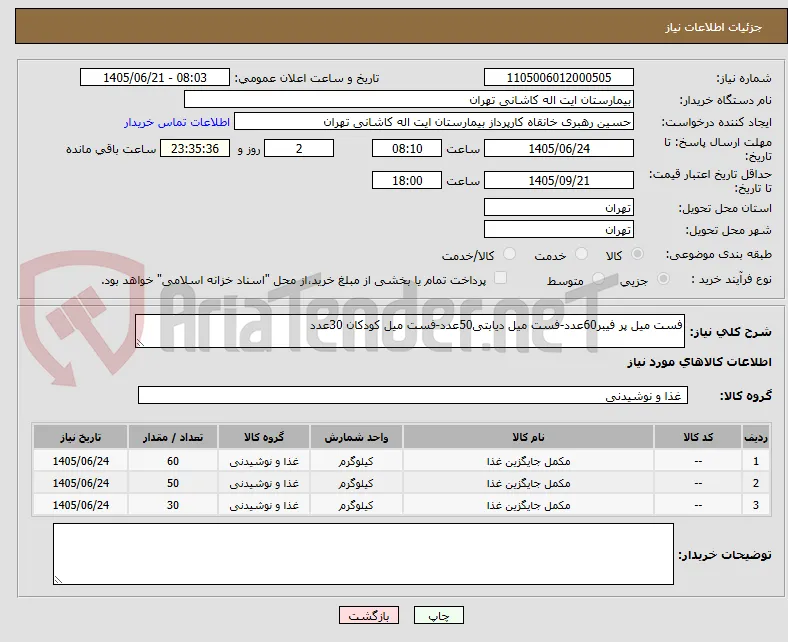Click the quantity 30 in row 3
The image size is (788, 642).
pos(173,505)
